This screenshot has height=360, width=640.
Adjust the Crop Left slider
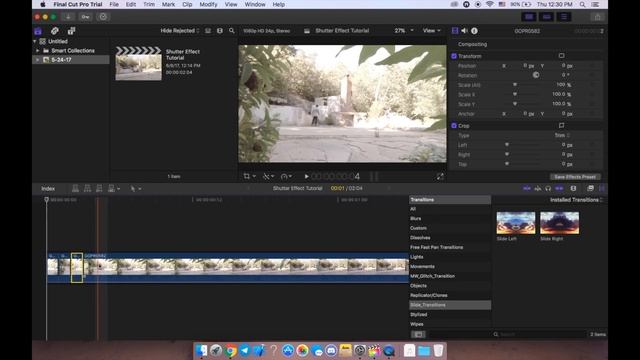[507, 144]
